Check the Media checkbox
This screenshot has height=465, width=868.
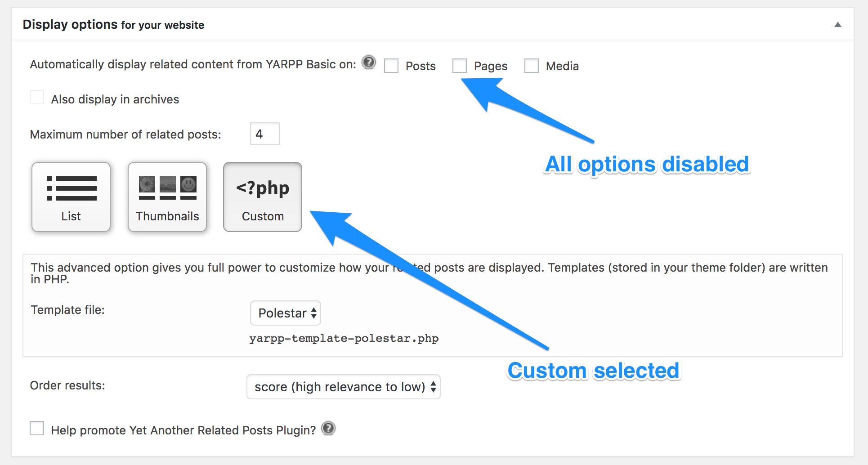(532, 66)
